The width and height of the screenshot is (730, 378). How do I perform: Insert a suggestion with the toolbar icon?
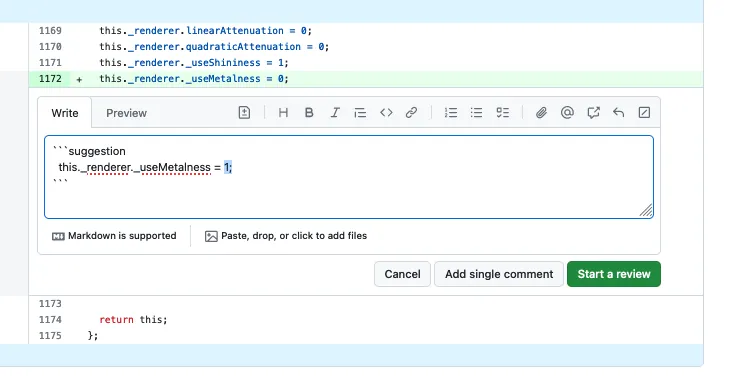[x=244, y=113]
